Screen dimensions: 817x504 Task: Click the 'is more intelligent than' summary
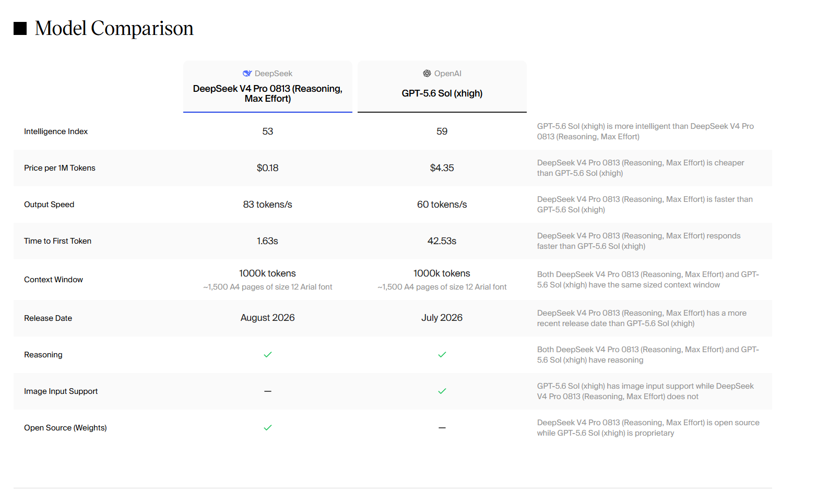point(646,131)
